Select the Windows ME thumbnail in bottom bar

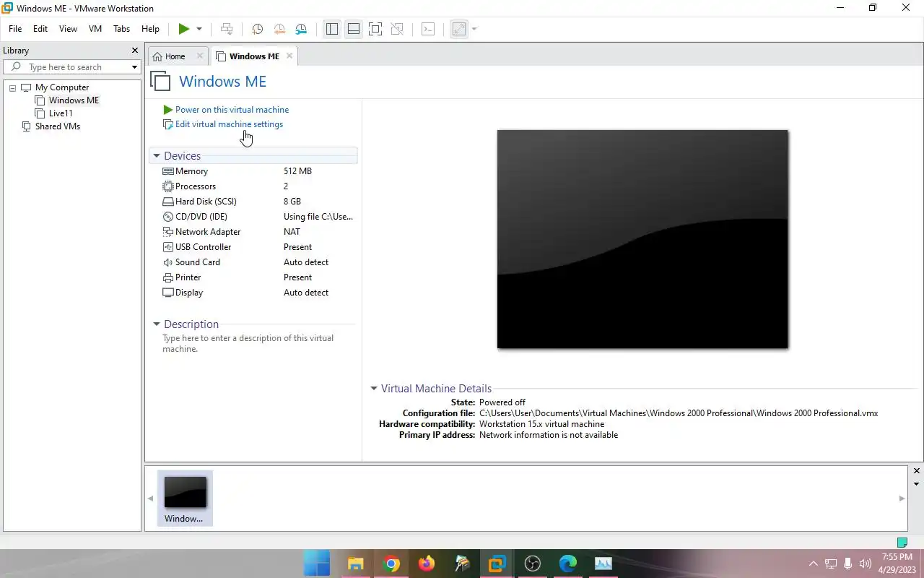tap(185, 499)
